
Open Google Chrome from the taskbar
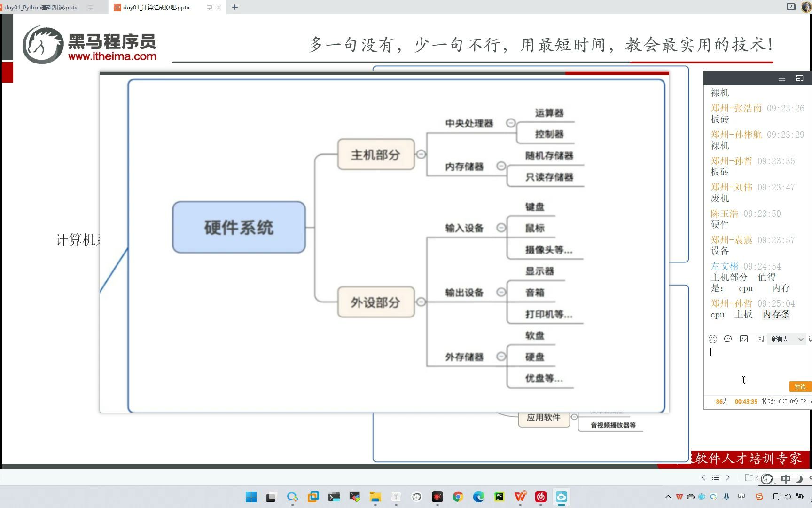click(x=458, y=497)
